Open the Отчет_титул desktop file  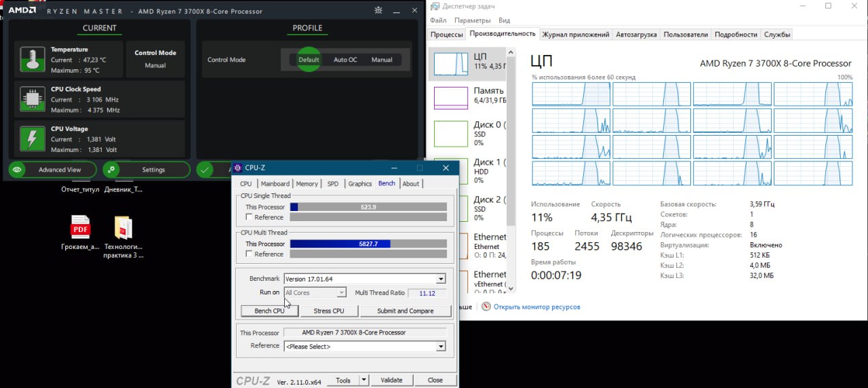pyautogui.click(x=80, y=189)
